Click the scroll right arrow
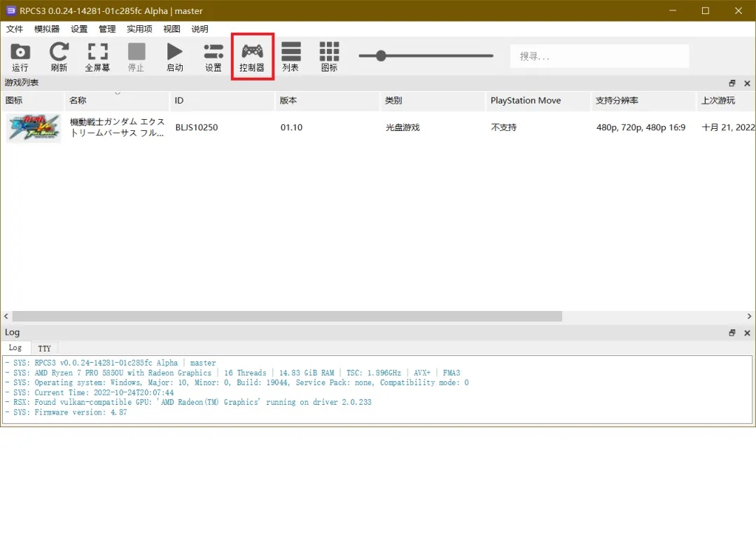 [749, 317]
